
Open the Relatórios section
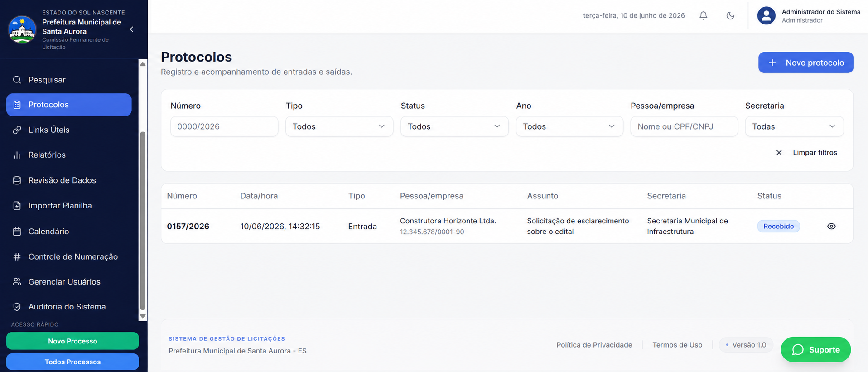click(69, 155)
